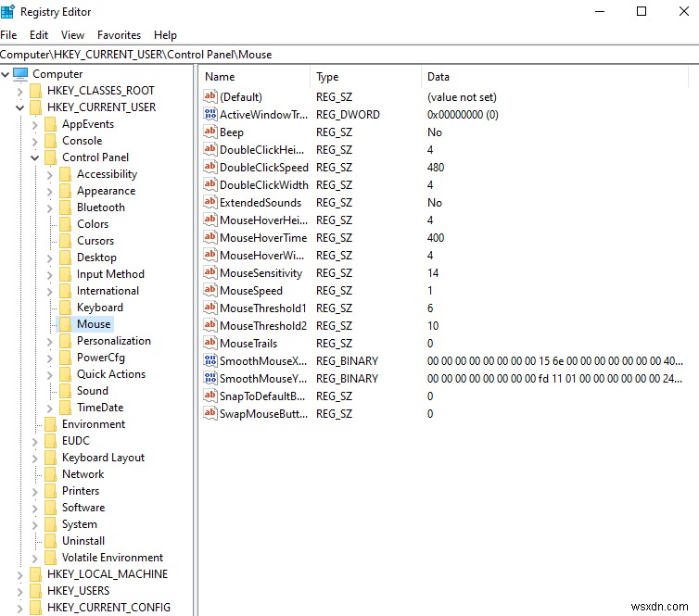
Task: Expand the Accessibility key
Action: [49, 174]
